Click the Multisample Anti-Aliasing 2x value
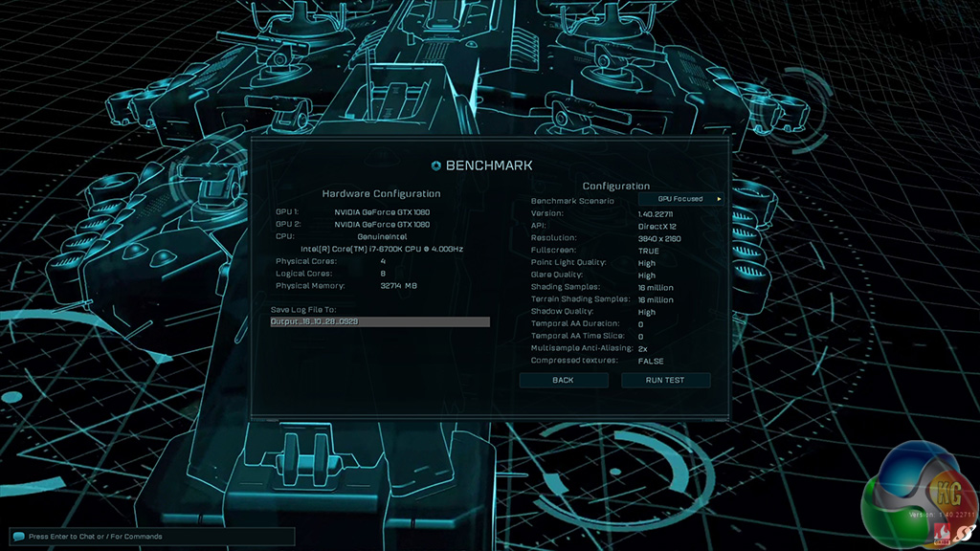Image resolution: width=980 pixels, height=551 pixels. (642, 349)
